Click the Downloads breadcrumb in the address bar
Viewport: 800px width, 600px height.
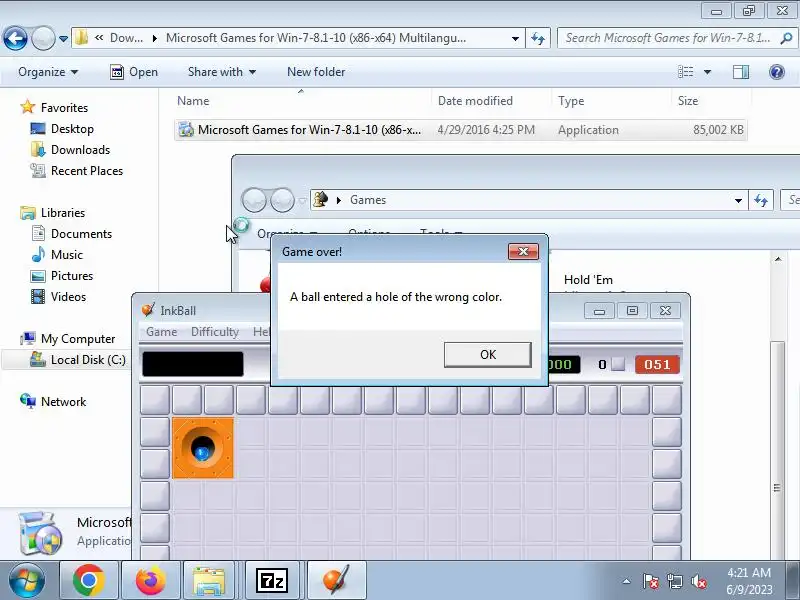point(127,38)
